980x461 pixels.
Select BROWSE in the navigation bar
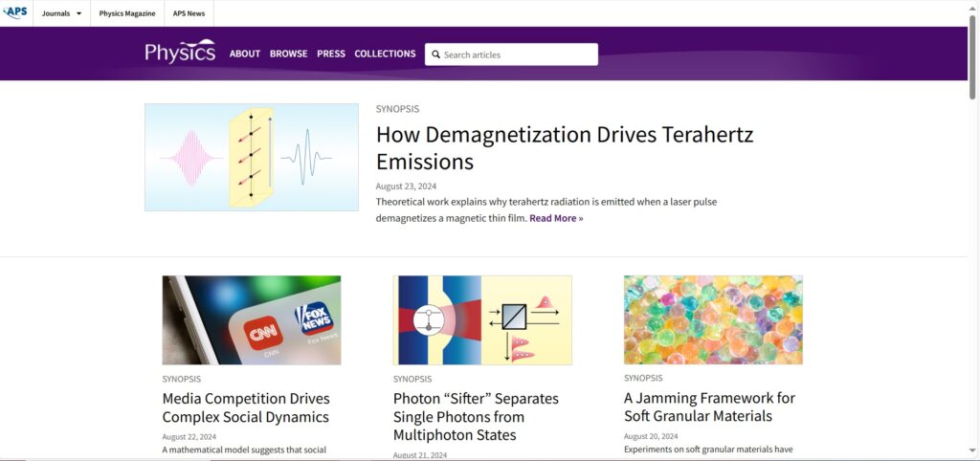(288, 54)
